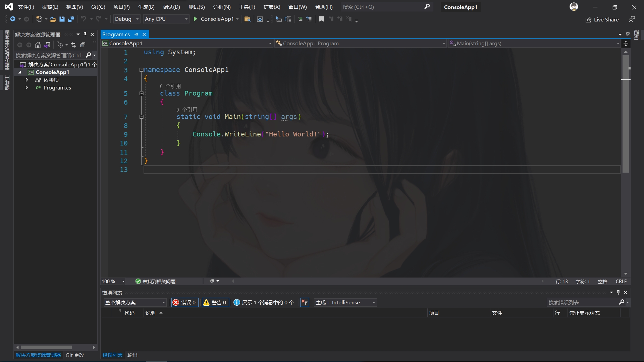
Task: Click the Home icon in Solution Explorer
Action: pos(38,45)
